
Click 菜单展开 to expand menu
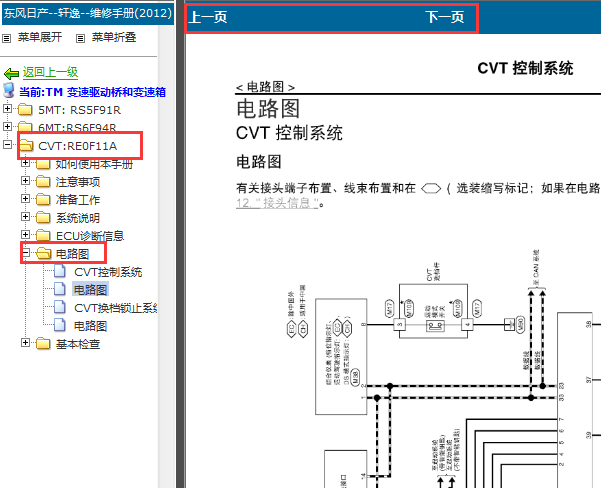click(39, 37)
